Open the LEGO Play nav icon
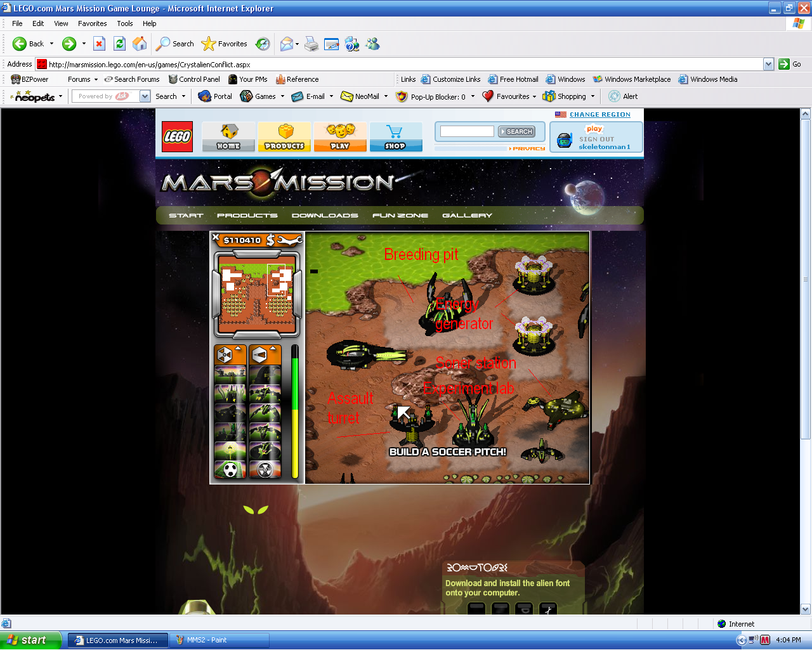 [x=340, y=137]
